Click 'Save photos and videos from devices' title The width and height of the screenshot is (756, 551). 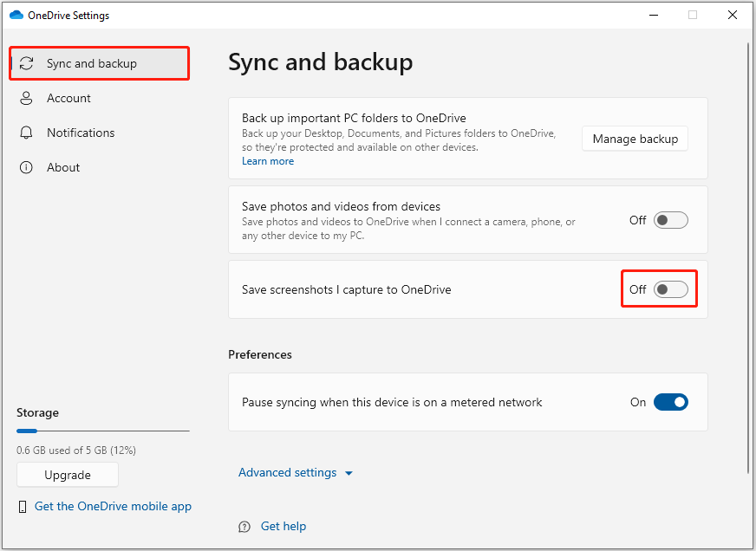(x=341, y=206)
